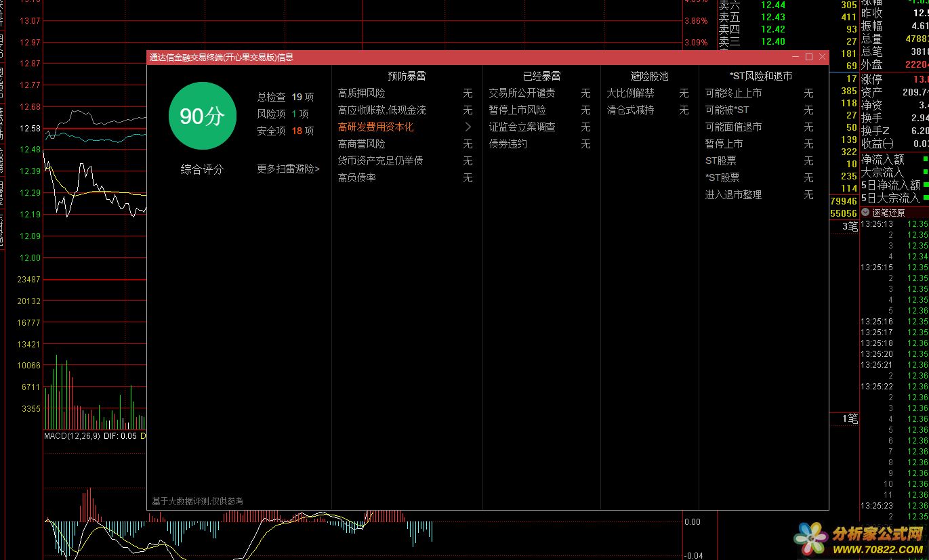Click the 3.86% percentage axis label
Image resolution: width=929 pixels, height=560 pixels.
point(696,21)
